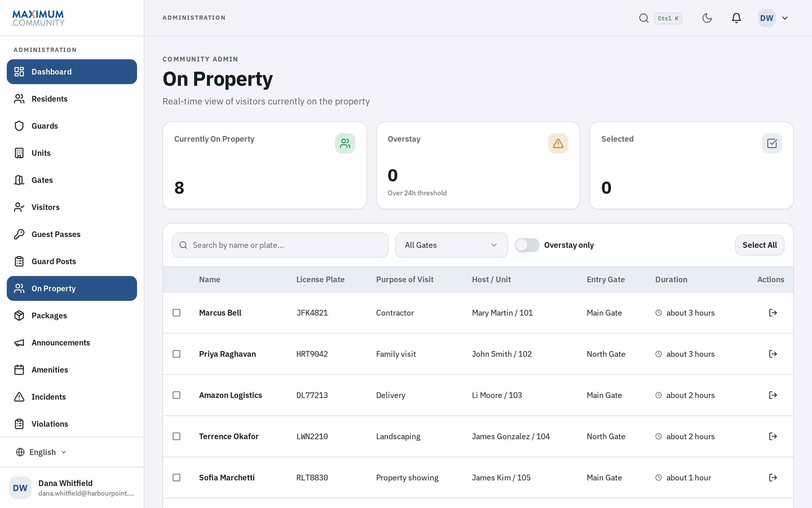This screenshot has width=812, height=508.
Task: Click the globe language icon
Action: [20, 452]
